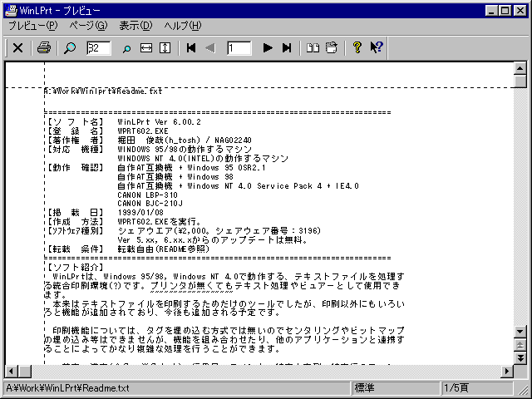Screen dimensions: 532x399
Task: Jump to the last page
Action: pyautogui.click(x=287, y=48)
